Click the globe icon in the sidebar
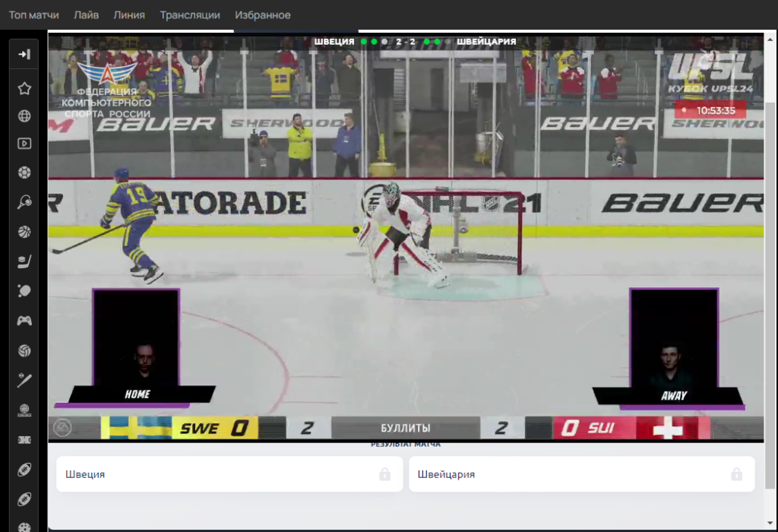This screenshot has width=778, height=532. (24, 116)
